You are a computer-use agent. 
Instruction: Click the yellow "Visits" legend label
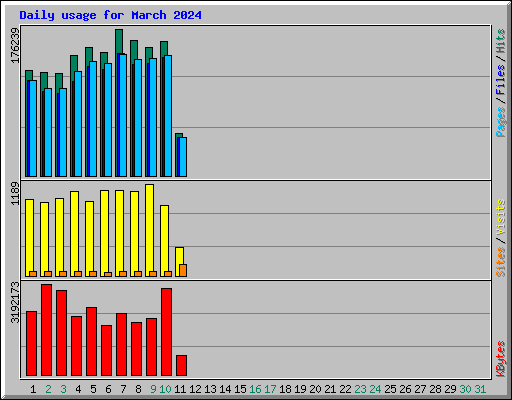point(500,217)
